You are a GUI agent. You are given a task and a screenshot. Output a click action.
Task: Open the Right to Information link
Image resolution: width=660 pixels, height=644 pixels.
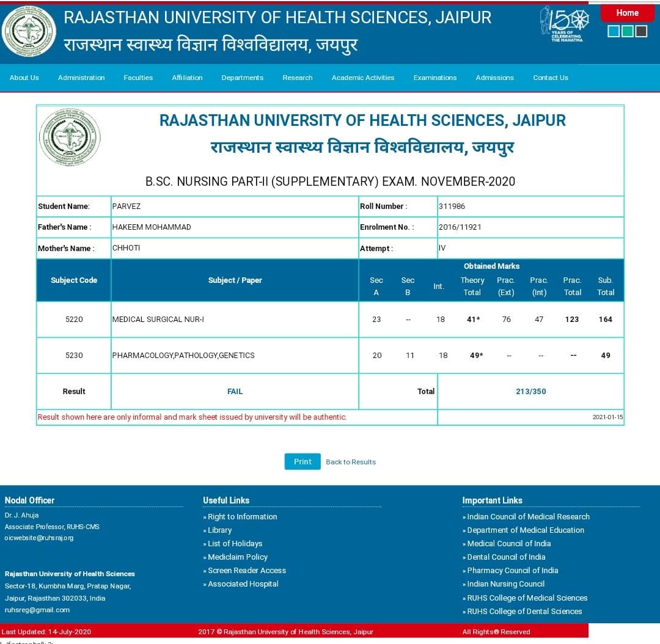243,516
